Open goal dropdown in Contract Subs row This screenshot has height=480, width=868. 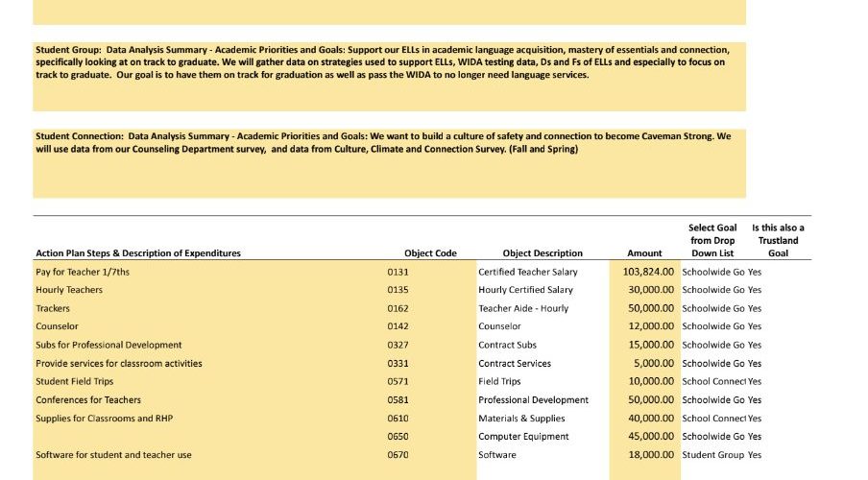point(713,345)
